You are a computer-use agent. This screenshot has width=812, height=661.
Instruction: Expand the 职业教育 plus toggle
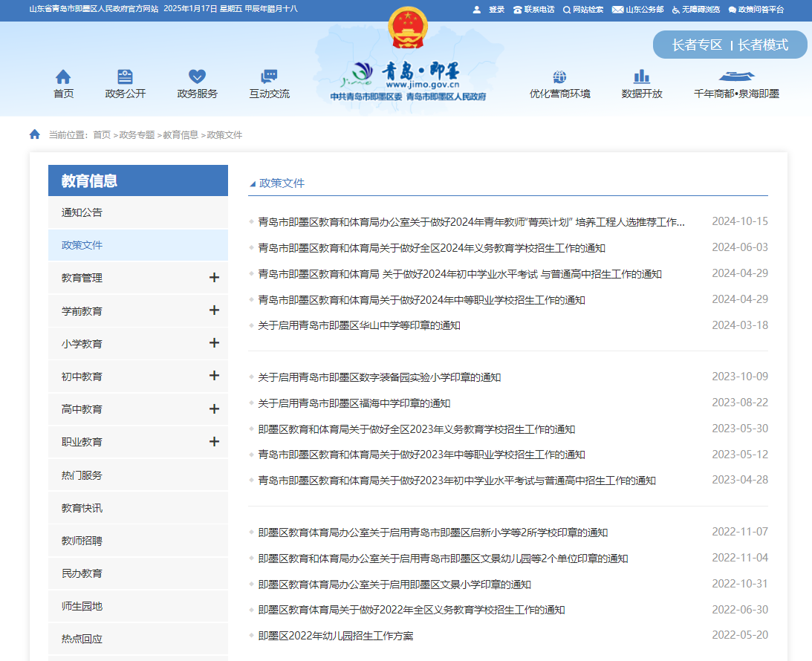pos(214,441)
